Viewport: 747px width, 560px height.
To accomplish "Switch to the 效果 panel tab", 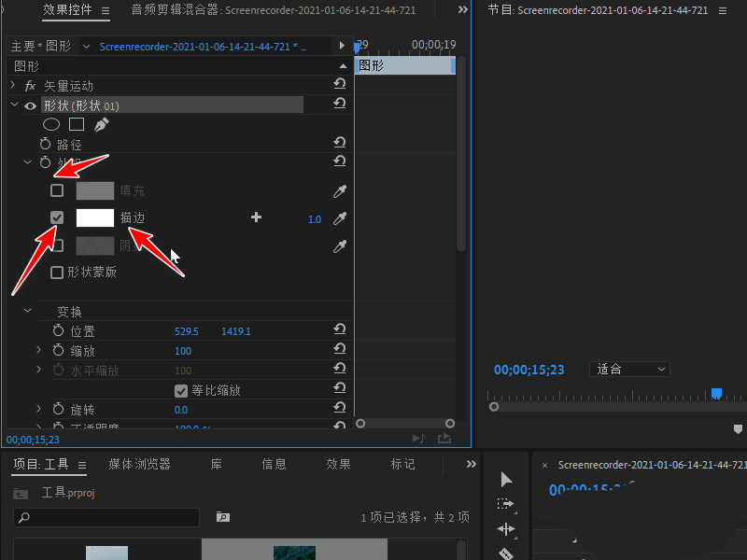I will point(338,464).
